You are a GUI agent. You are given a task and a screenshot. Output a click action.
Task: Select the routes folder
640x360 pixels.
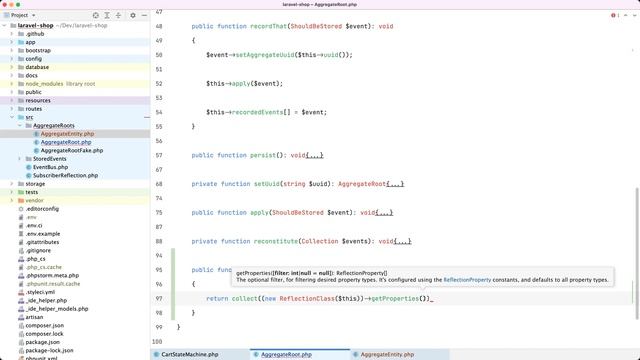[x=33, y=109]
